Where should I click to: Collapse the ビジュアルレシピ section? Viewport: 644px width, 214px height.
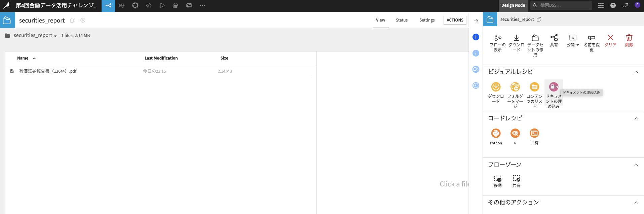pos(636,72)
